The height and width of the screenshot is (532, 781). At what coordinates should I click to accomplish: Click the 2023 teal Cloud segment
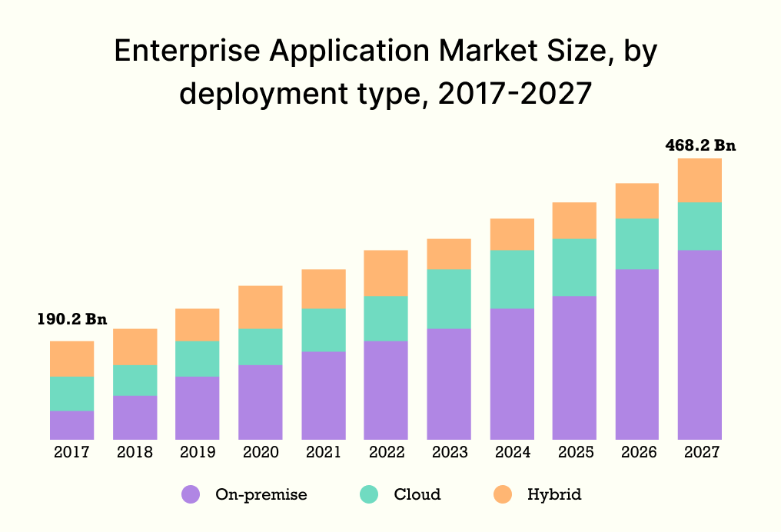click(x=449, y=299)
